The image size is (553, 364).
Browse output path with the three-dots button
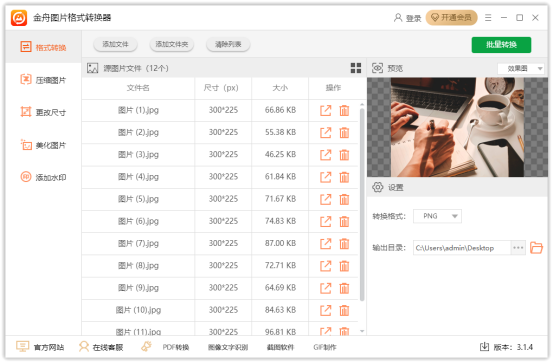click(518, 248)
